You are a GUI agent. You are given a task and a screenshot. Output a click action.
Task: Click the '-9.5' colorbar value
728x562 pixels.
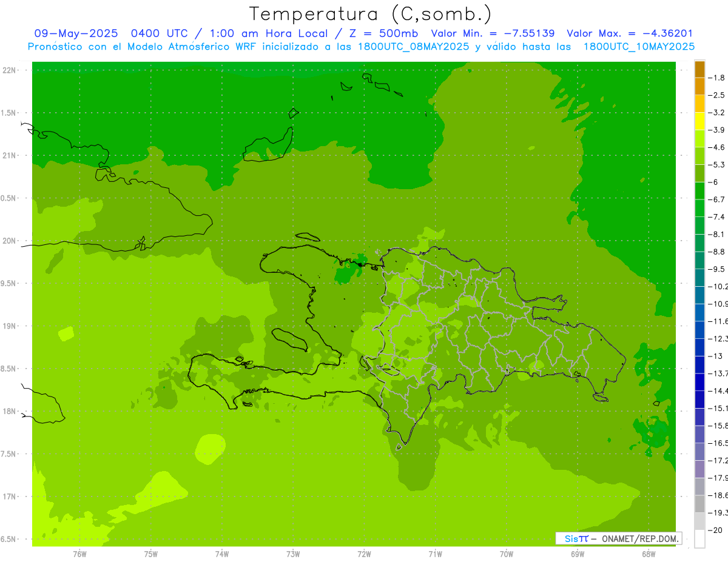pyautogui.click(x=717, y=269)
